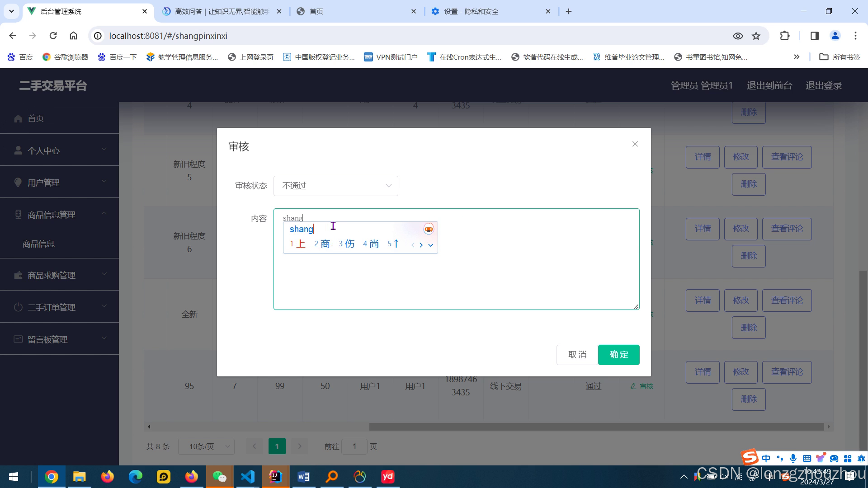Image resolution: width=868 pixels, height=488 pixels.
Task: Open WeChat from the taskbar
Action: click(220, 477)
